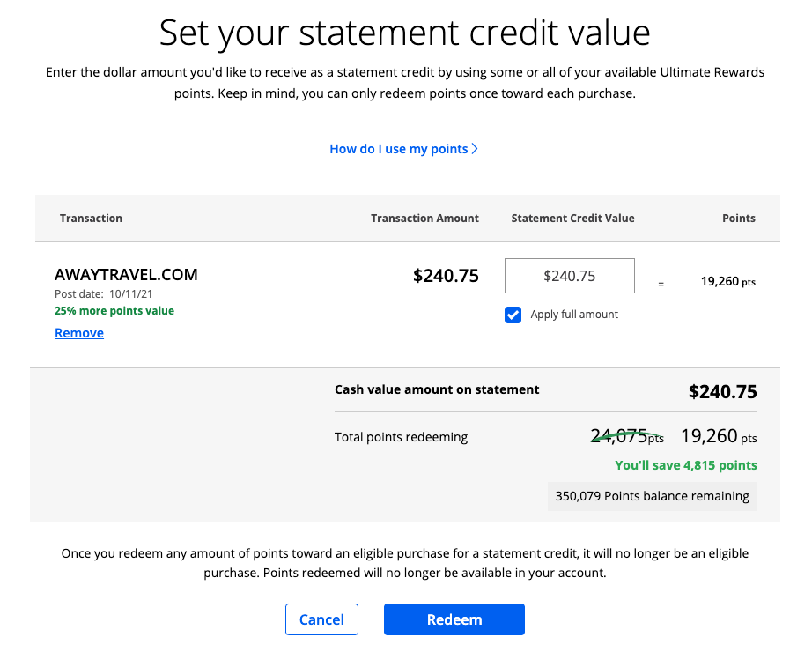
Task: Remove the AWAYTRAVEL.COM transaction
Action: click(x=79, y=333)
